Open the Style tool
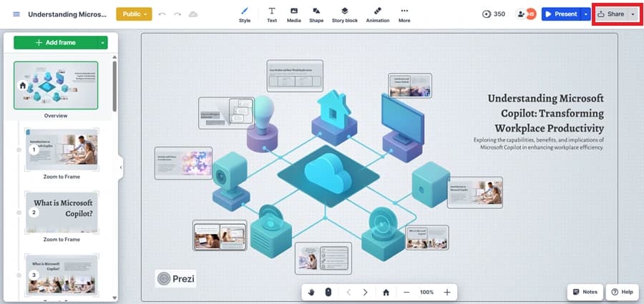The image size is (644, 304). pyautogui.click(x=245, y=14)
